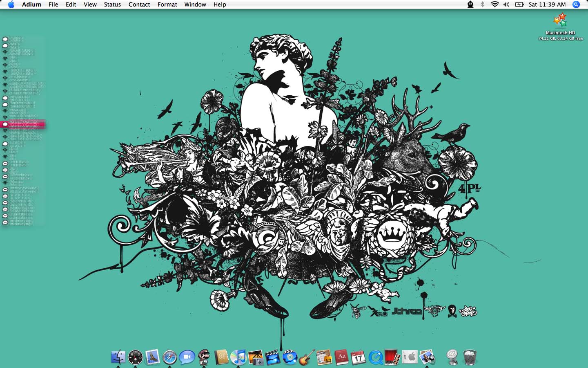588x368 pixels.
Task: Launch Photo Booth from the dock
Action: [x=392, y=357]
